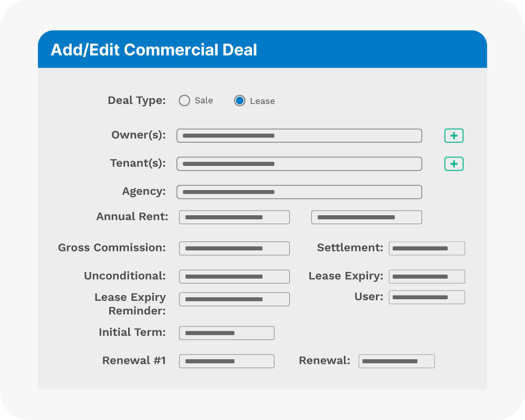The height and width of the screenshot is (420, 525).
Task: Click the Owner(s) input field
Action: [299, 135]
